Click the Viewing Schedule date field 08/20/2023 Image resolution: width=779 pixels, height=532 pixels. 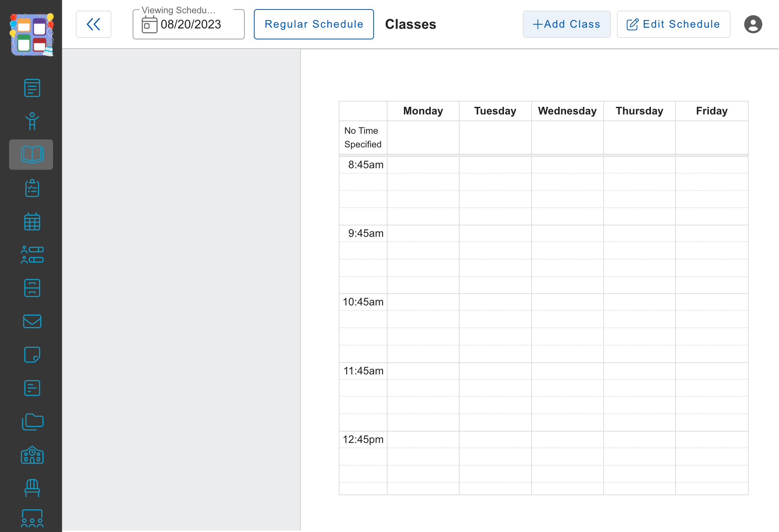(x=188, y=24)
